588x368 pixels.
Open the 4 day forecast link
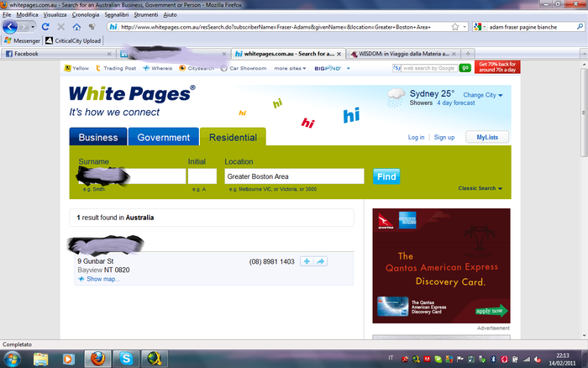coord(455,103)
